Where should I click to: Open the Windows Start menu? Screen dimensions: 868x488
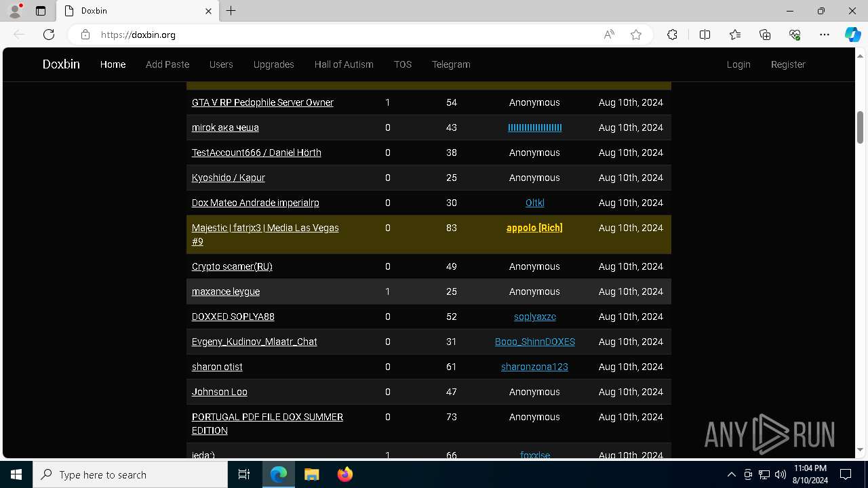(x=16, y=474)
